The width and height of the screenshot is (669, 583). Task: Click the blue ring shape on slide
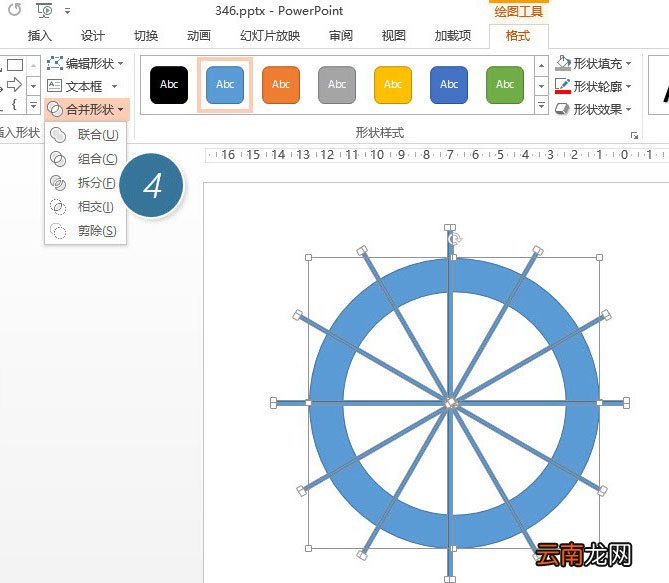tap(327, 402)
